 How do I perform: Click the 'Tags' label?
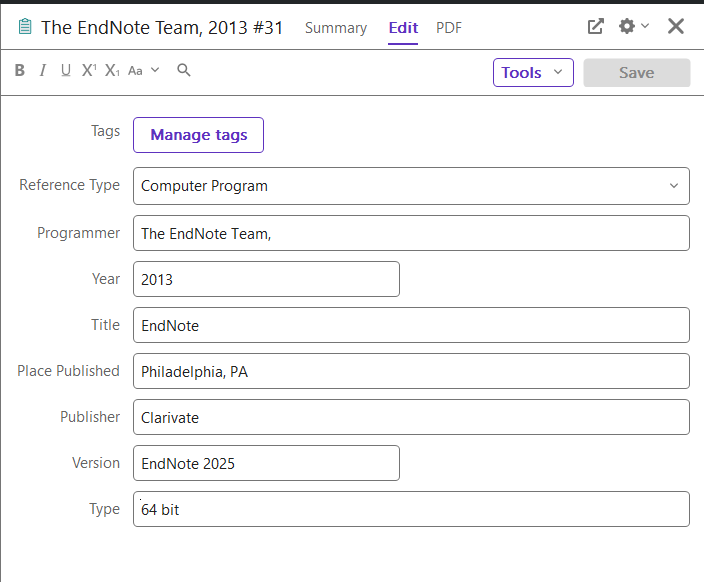click(x=106, y=131)
